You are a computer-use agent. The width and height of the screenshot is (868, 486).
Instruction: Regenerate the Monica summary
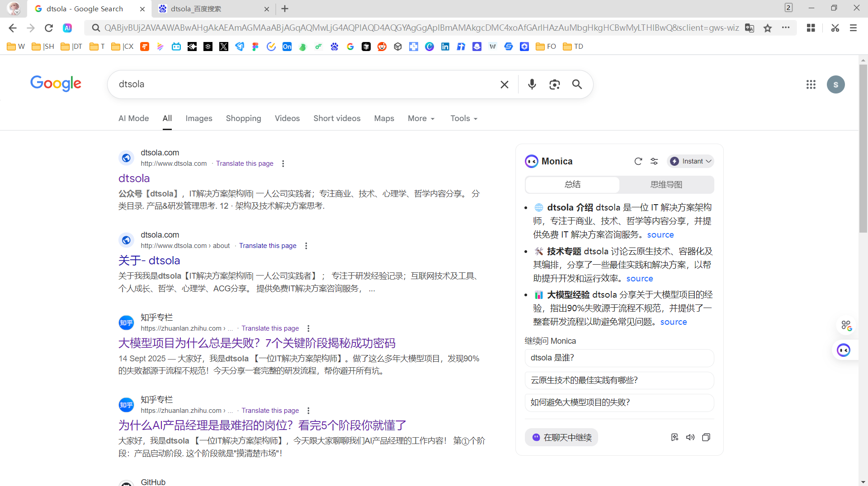pyautogui.click(x=638, y=161)
